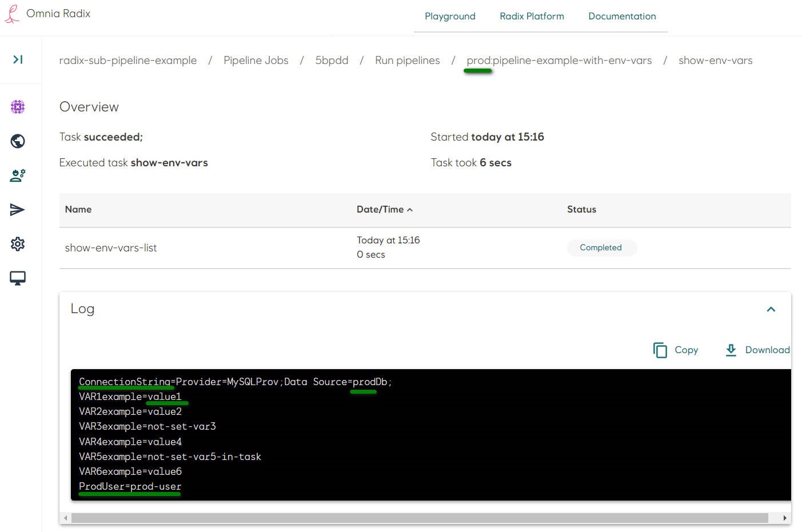This screenshot has height=532, width=802.
Task: Open the settings gear icon in sidebar
Action: pyautogui.click(x=17, y=244)
